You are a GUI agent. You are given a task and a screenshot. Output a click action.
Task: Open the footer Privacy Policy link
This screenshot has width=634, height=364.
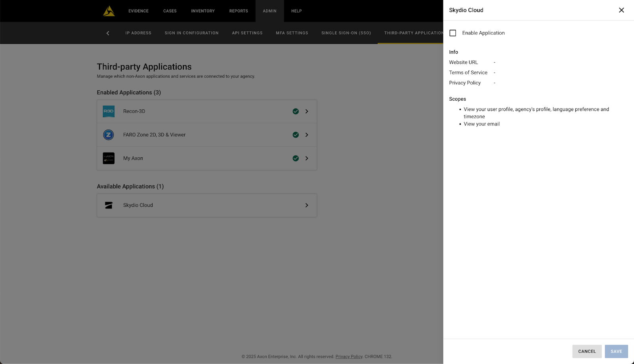349,356
